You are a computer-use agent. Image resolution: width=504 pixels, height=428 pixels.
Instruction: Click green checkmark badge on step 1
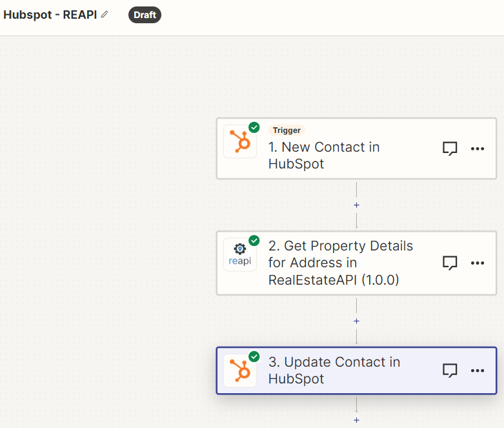click(254, 127)
